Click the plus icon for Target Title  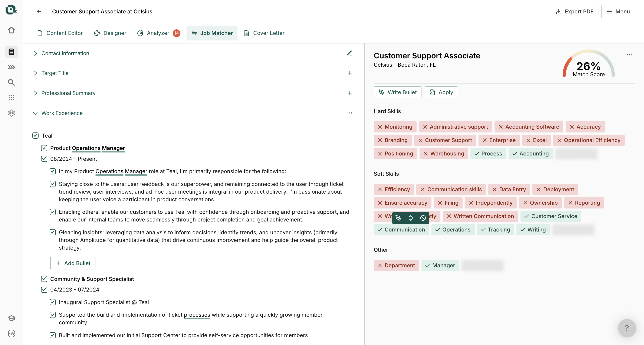point(349,73)
